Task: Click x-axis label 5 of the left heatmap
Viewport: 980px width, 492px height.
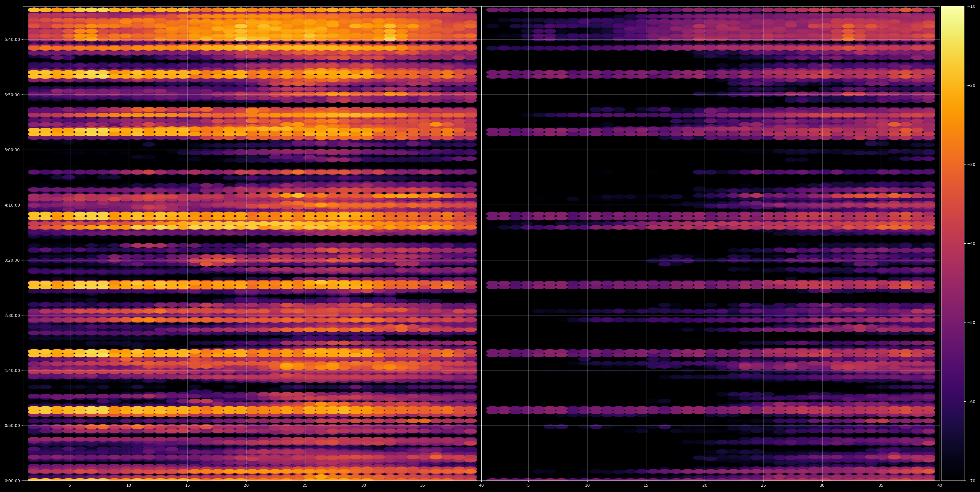Action: point(70,486)
